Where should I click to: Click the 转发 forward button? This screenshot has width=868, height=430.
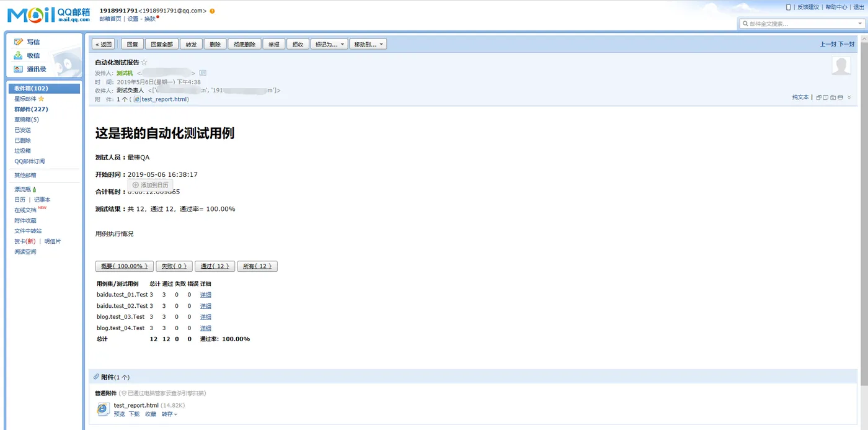192,44
